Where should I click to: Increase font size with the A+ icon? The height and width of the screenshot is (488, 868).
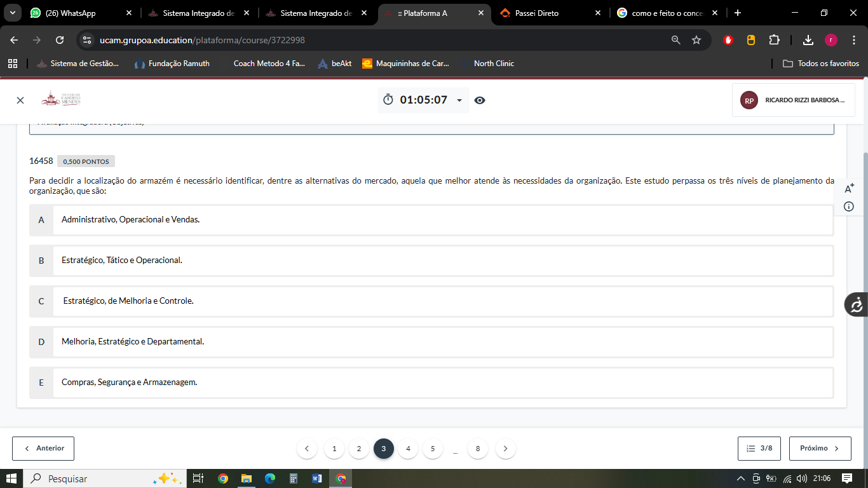(x=849, y=188)
